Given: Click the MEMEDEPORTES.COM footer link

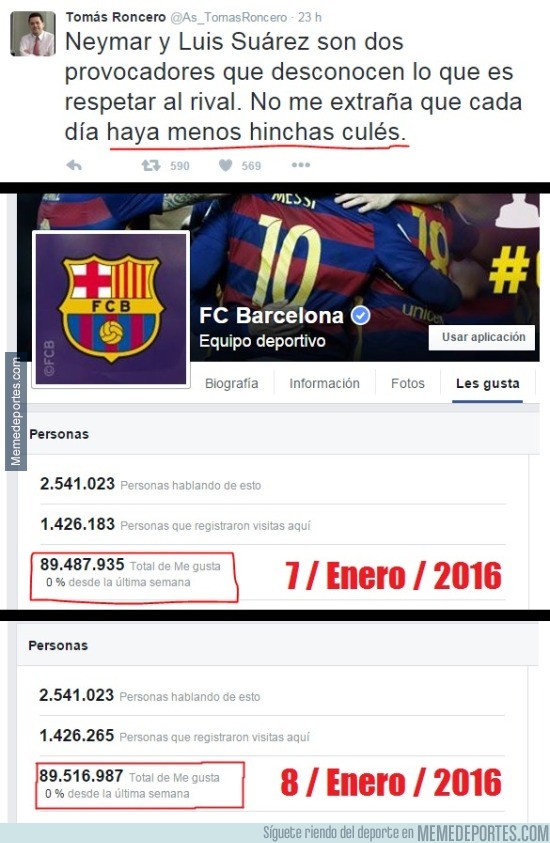Looking at the screenshot, I should [483, 833].
